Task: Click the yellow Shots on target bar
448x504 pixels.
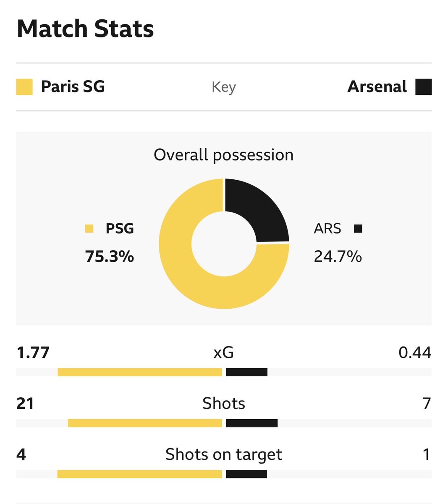Action: click(140, 474)
